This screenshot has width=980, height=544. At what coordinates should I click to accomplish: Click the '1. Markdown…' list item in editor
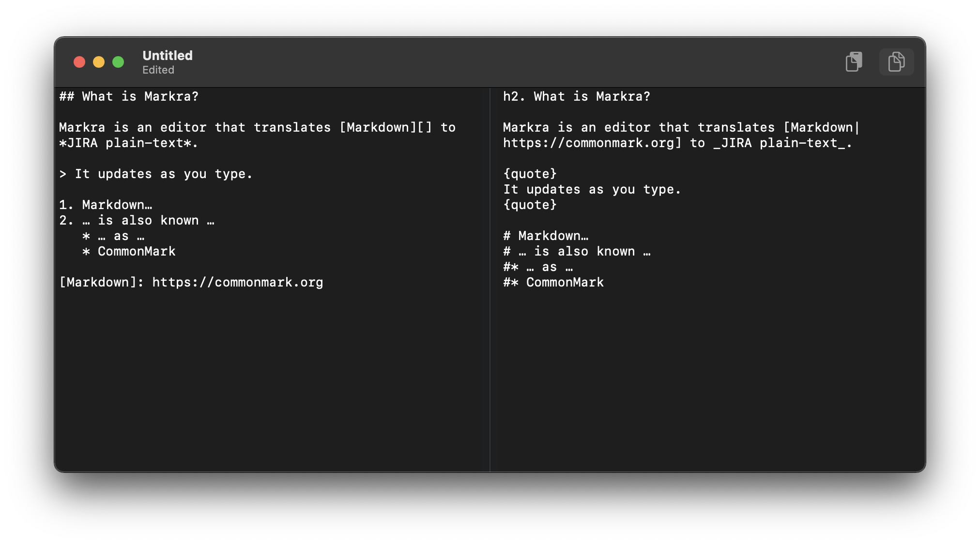(106, 205)
